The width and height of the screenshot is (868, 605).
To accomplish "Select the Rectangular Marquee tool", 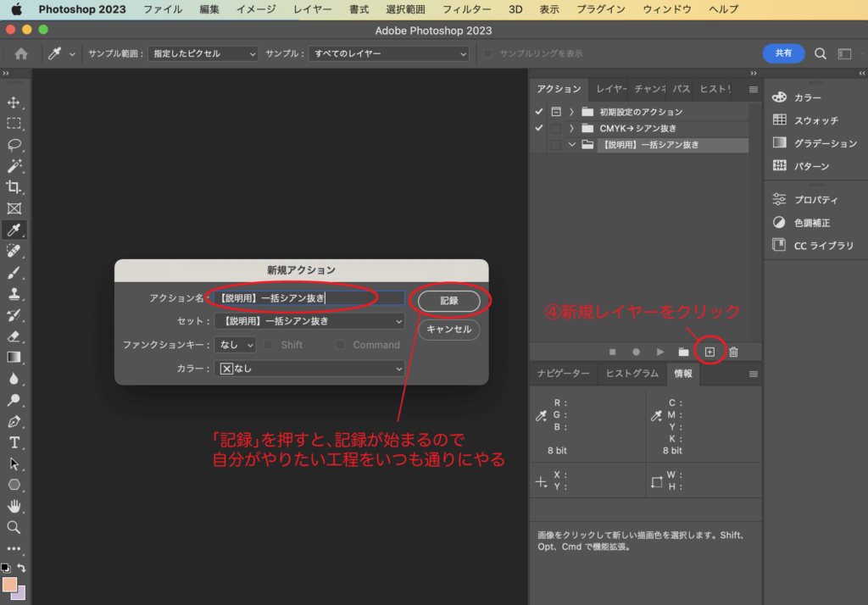I will click(14, 124).
